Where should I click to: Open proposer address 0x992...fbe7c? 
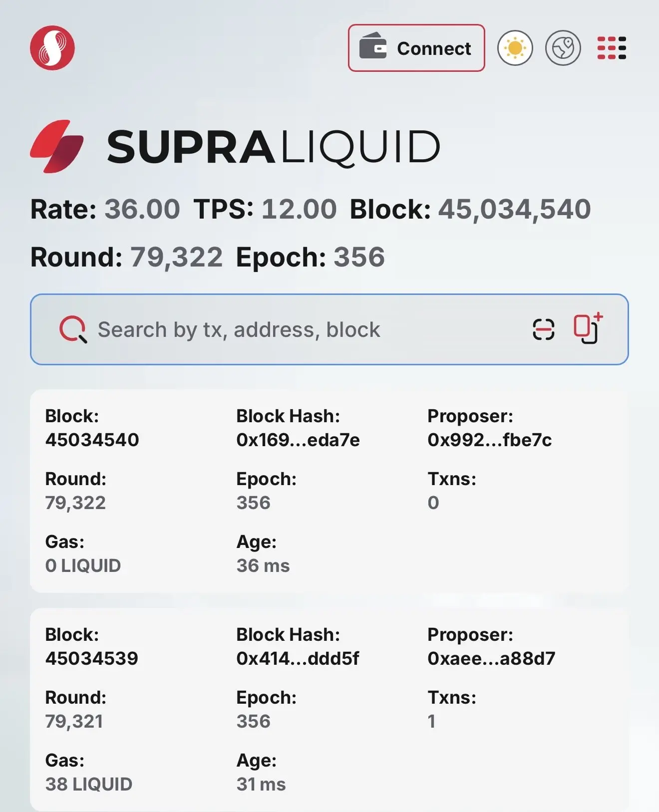(x=489, y=440)
